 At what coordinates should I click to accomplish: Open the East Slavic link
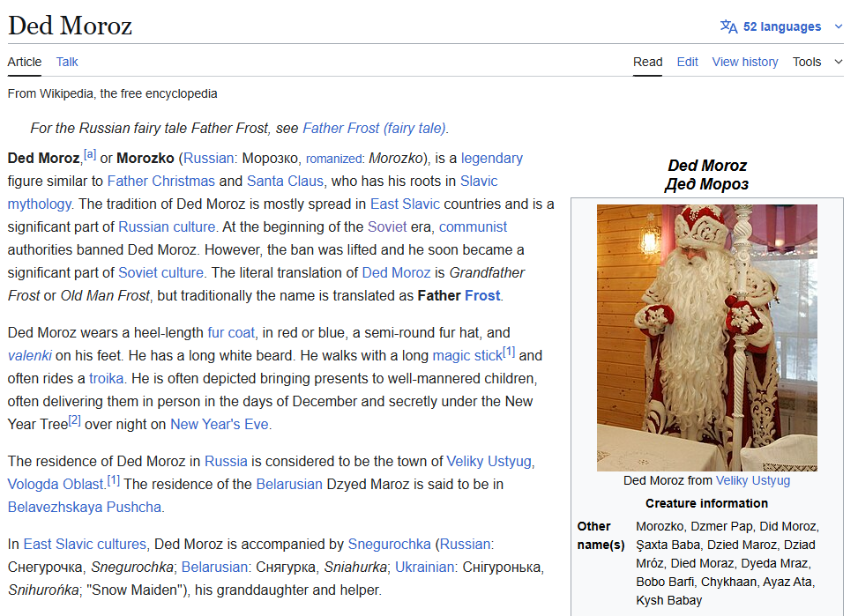coord(405,204)
